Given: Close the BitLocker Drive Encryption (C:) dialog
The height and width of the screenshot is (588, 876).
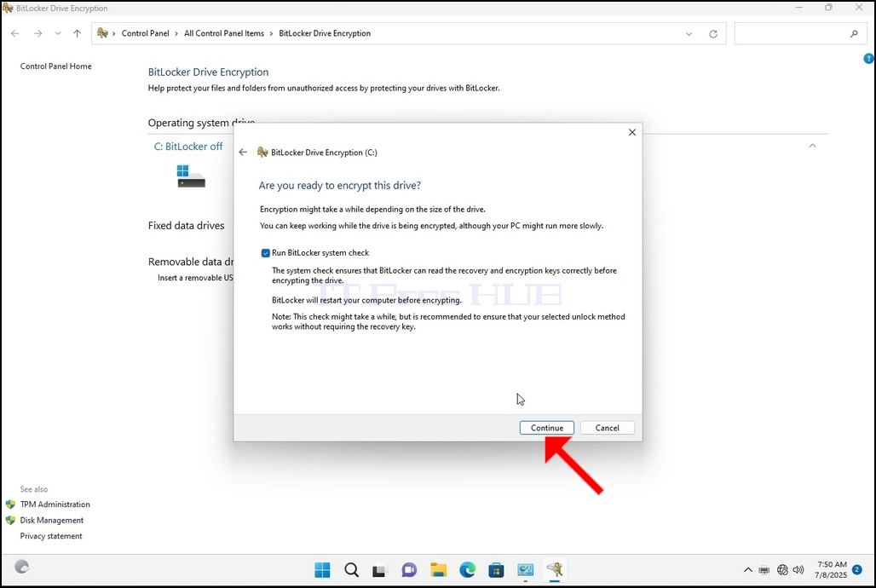Looking at the screenshot, I should click(x=631, y=132).
